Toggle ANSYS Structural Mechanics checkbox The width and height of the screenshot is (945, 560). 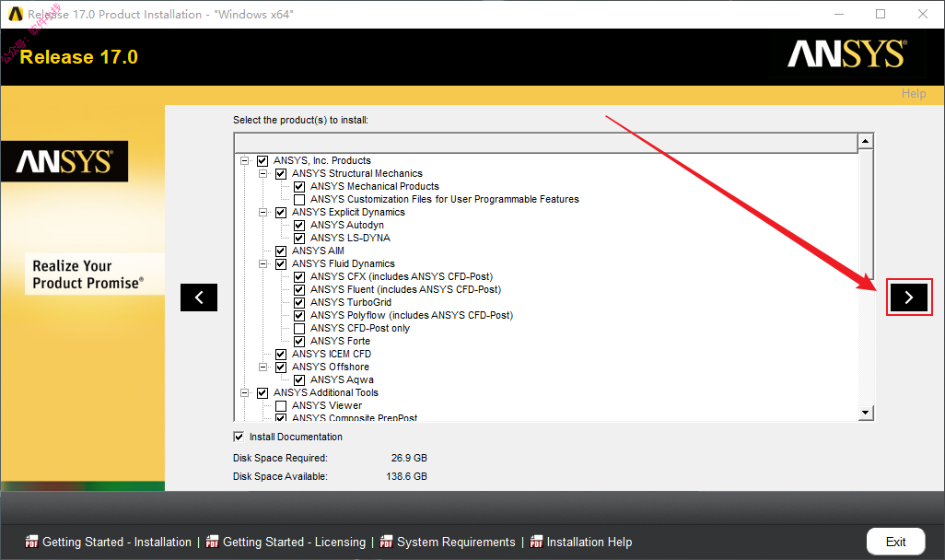coord(281,173)
